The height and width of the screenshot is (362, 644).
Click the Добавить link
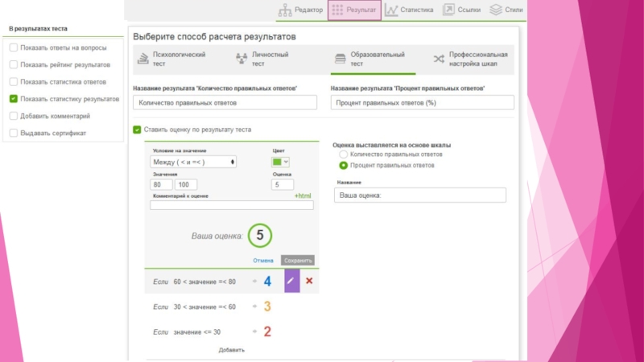(232, 350)
